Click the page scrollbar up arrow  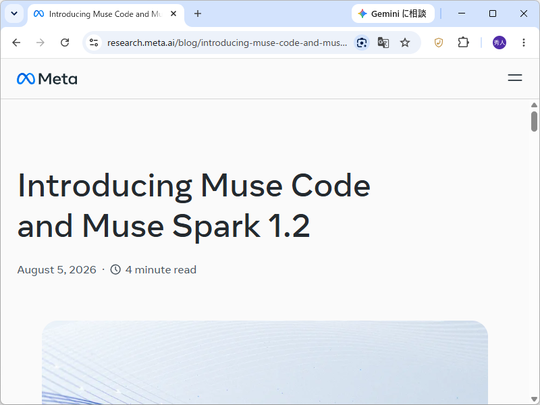(534, 105)
